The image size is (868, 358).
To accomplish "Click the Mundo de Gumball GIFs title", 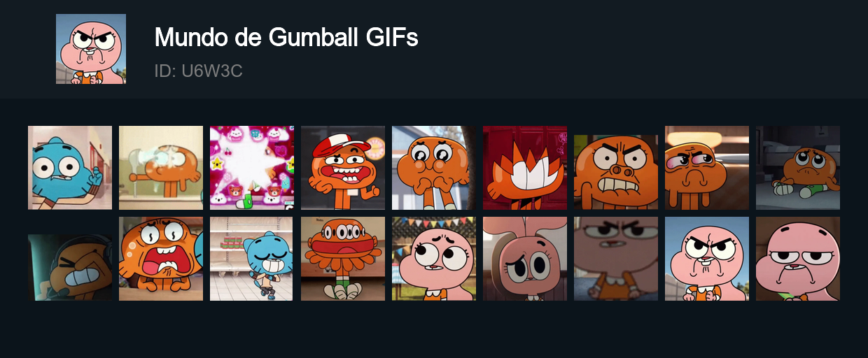I will click(286, 37).
